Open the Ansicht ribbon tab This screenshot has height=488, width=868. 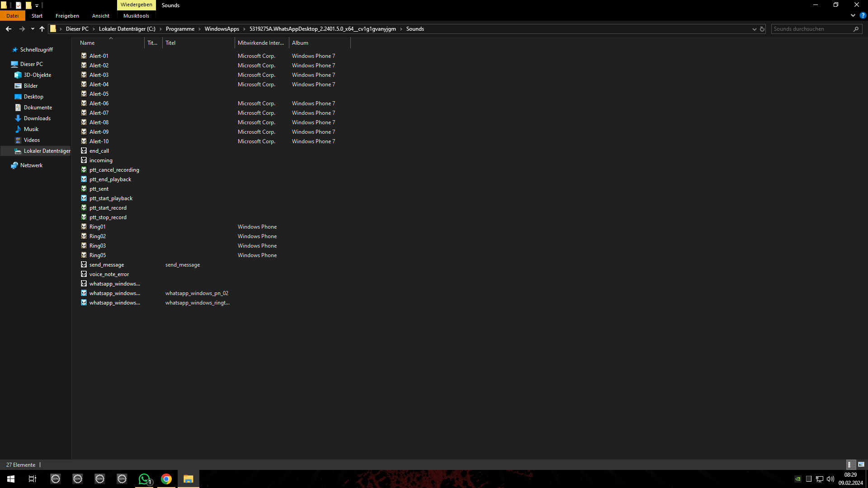[x=100, y=16]
